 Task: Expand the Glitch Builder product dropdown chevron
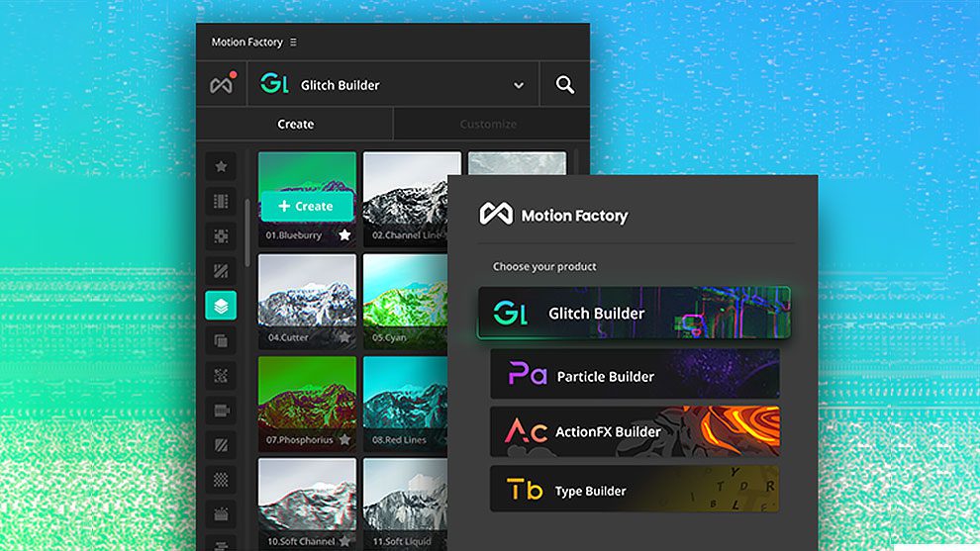pos(518,85)
